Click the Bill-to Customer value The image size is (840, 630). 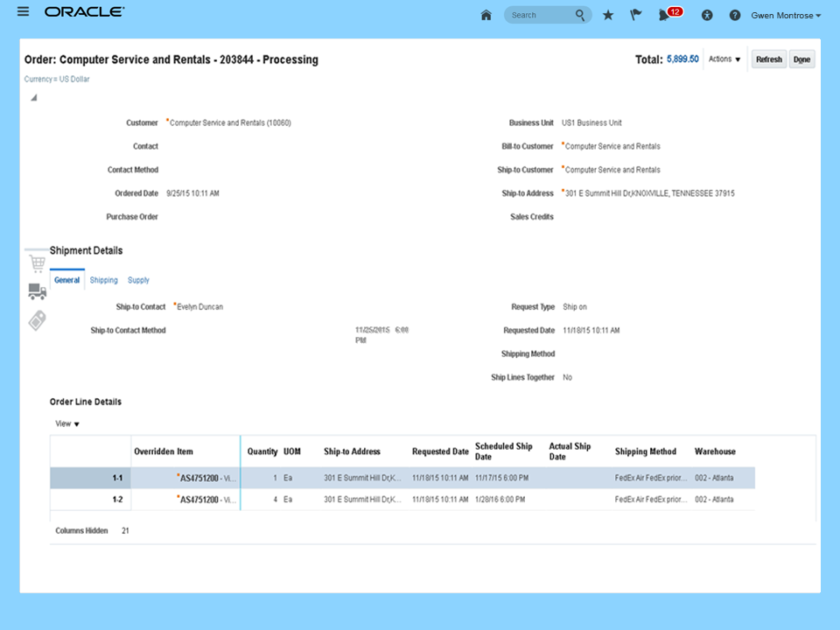pyautogui.click(x=612, y=146)
